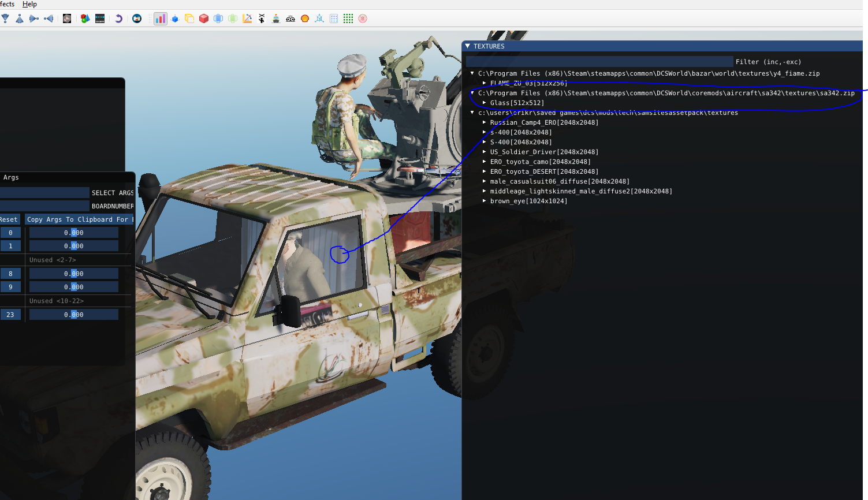Click the yellow wireframe box icon
Viewport: 868px width, 500px height.
click(189, 18)
